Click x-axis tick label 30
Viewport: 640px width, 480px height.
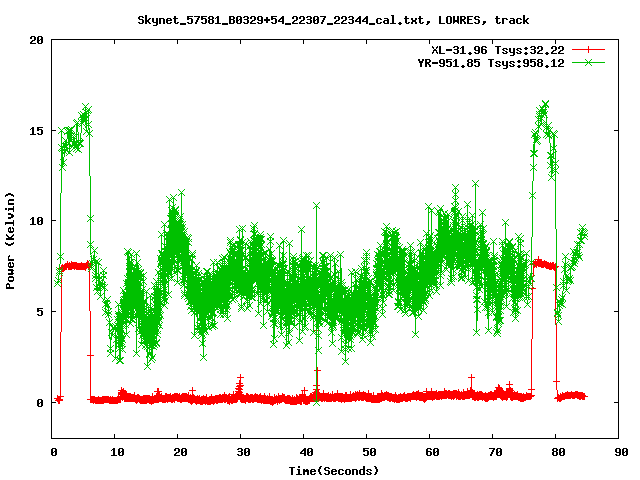click(243, 452)
